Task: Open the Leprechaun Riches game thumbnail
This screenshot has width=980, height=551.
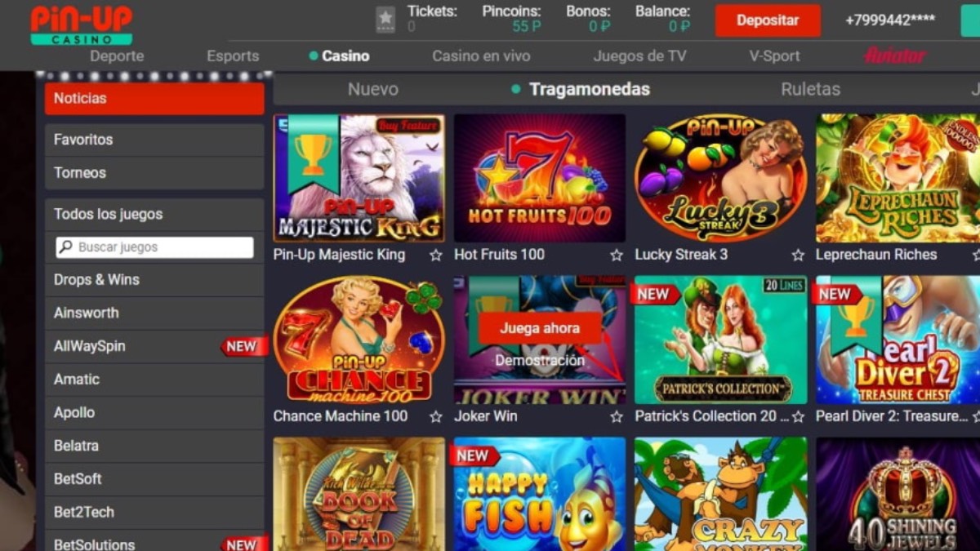Action: click(x=898, y=178)
